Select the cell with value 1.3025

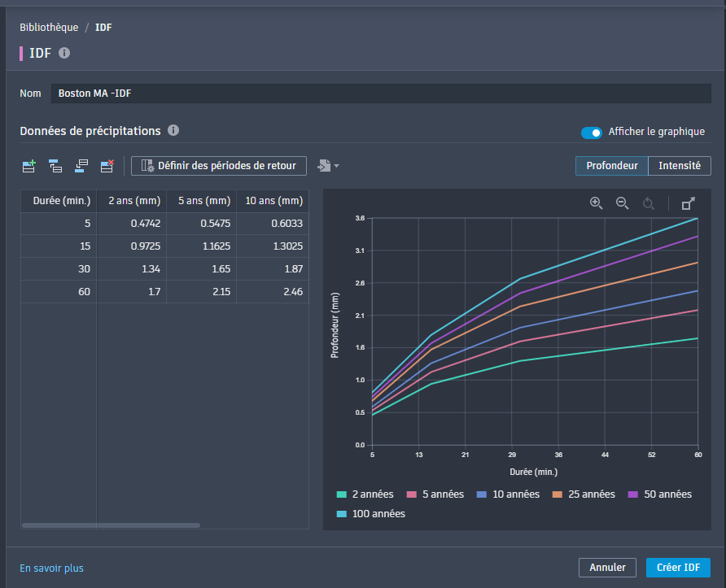pos(273,246)
